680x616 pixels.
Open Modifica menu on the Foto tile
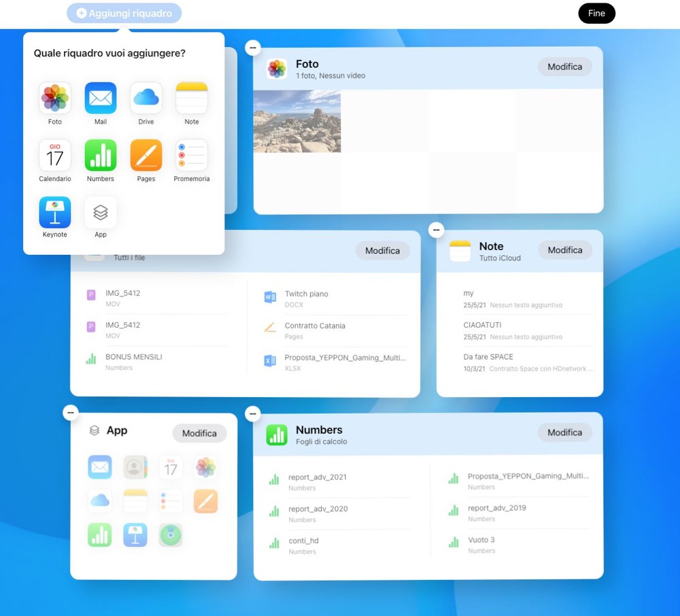tap(564, 67)
